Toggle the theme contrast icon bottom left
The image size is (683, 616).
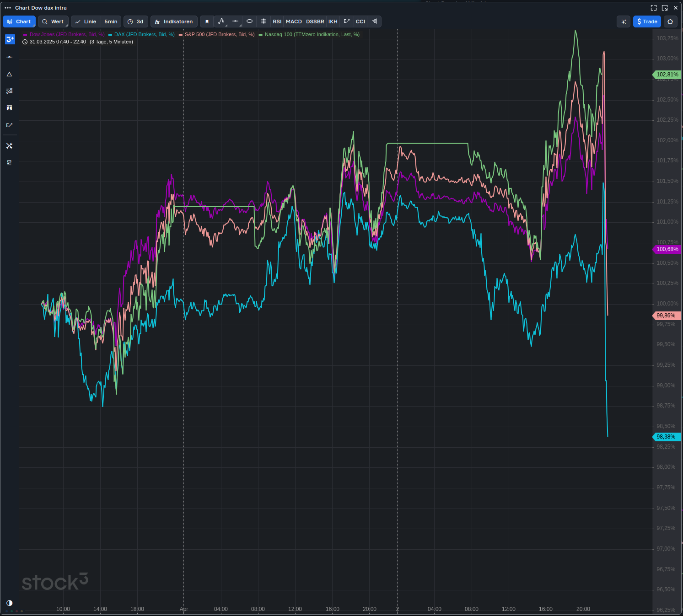coord(9,603)
